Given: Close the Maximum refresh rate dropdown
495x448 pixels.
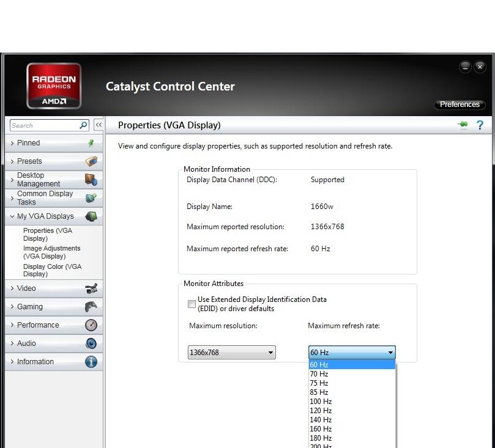Looking at the screenshot, I should click(x=352, y=353).
